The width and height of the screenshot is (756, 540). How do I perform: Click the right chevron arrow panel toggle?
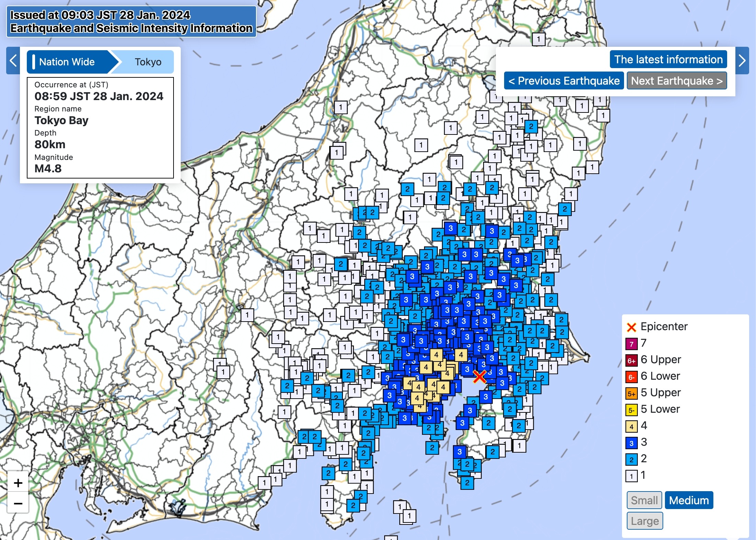click(x=742, y=61)
